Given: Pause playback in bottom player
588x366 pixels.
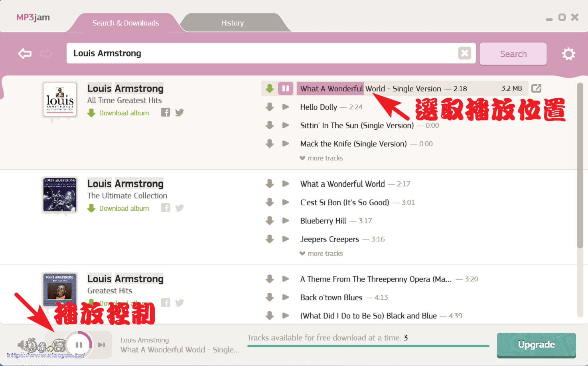Looking at the screenshot, I should (x=79, y=345).
